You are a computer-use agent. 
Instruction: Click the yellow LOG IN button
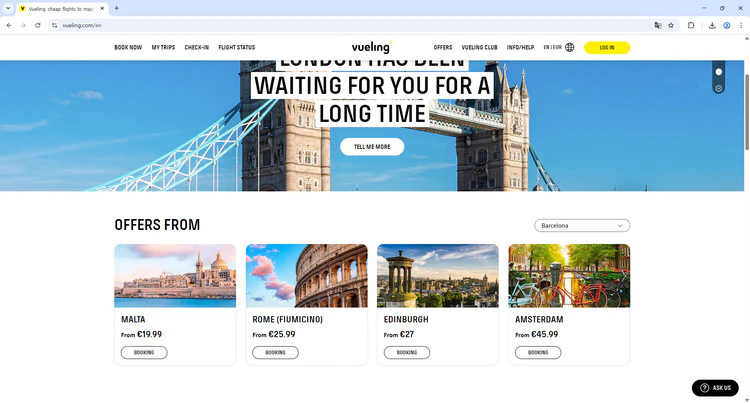[x=607, y=47]
